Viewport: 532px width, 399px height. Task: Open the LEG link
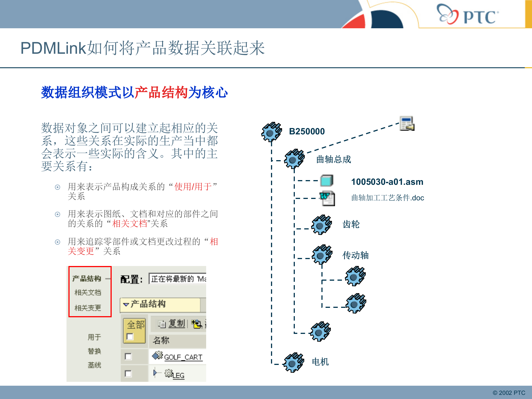[x=179, y=375]
